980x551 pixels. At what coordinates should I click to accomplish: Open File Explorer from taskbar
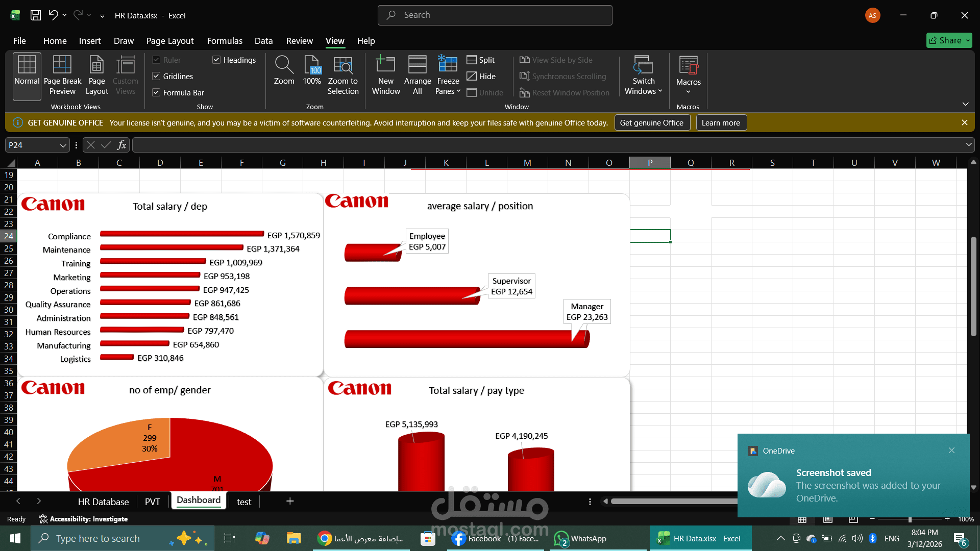(293, 538)
